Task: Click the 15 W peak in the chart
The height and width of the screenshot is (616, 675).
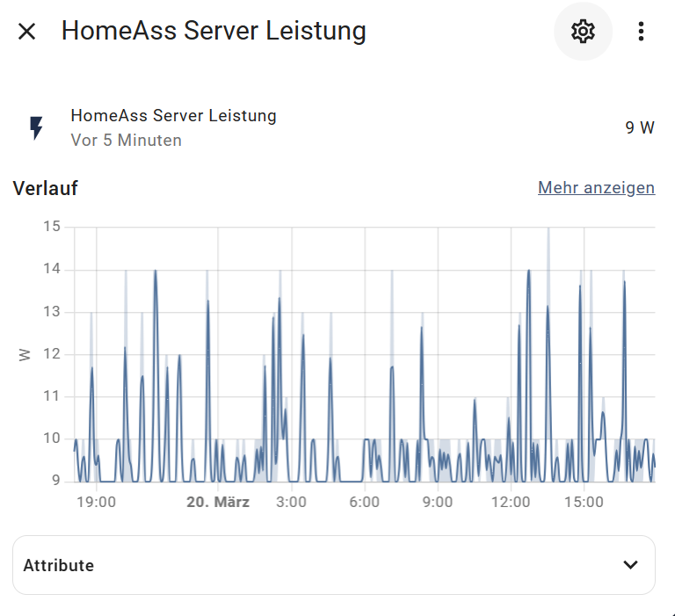Action: coord(548,230)
